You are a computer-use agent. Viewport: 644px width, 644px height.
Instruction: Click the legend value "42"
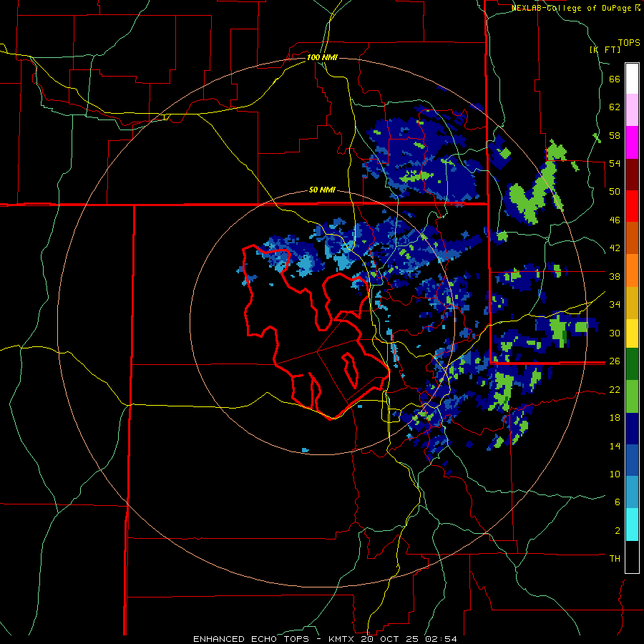[x=615, y=248]
